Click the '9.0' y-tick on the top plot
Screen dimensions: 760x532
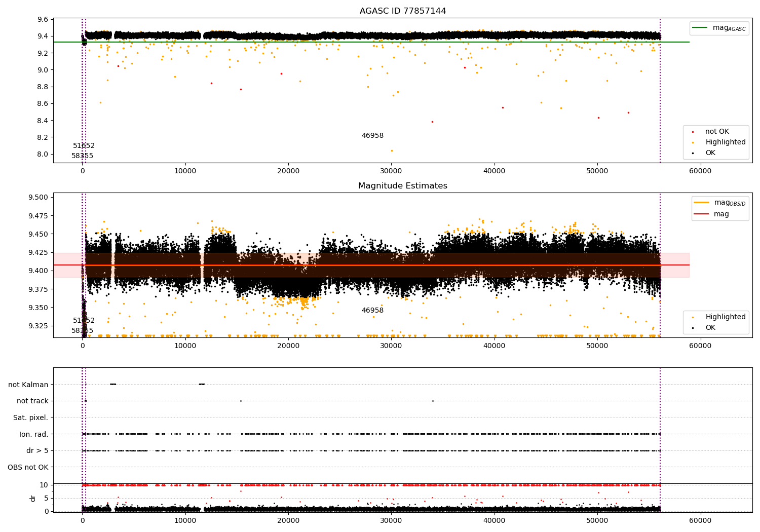[x=44, y=70]
